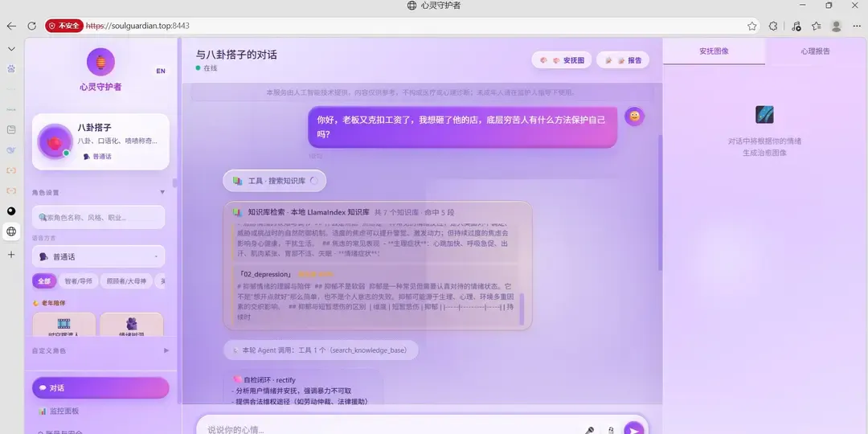Open browser favorites list icon
This screenshot has width=868, height=434.
pyautogui.click(x=816, y=26)
